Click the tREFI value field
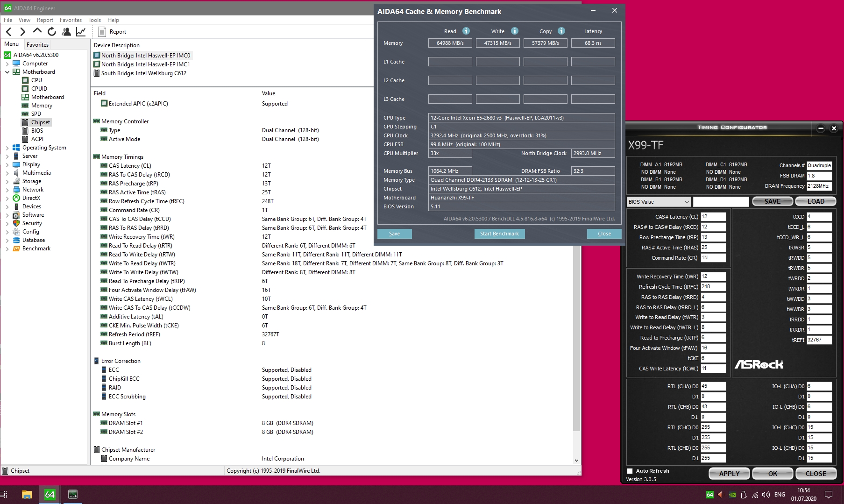The height and width of the screenshot is (504, 844). tap(819, 340)
